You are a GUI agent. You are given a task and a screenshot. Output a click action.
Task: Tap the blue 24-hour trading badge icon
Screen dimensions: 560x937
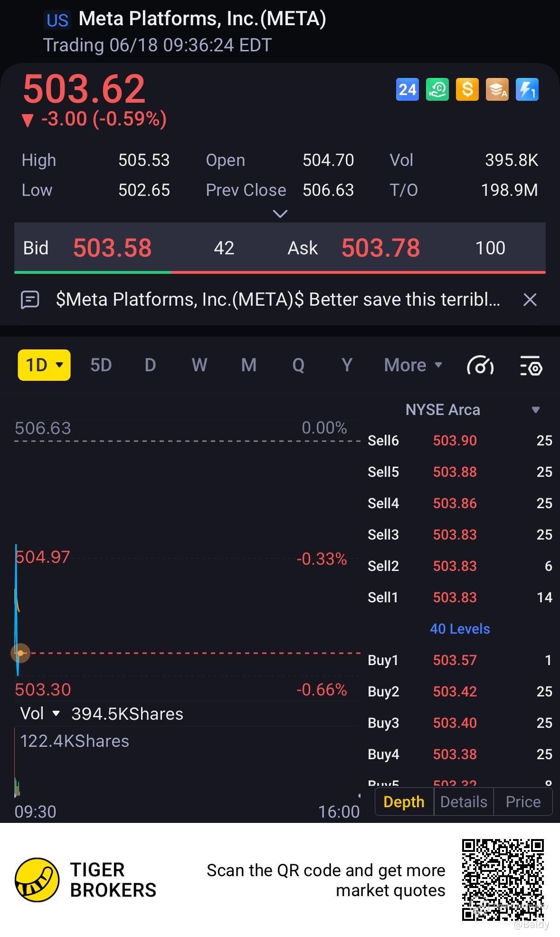[407, 89]
